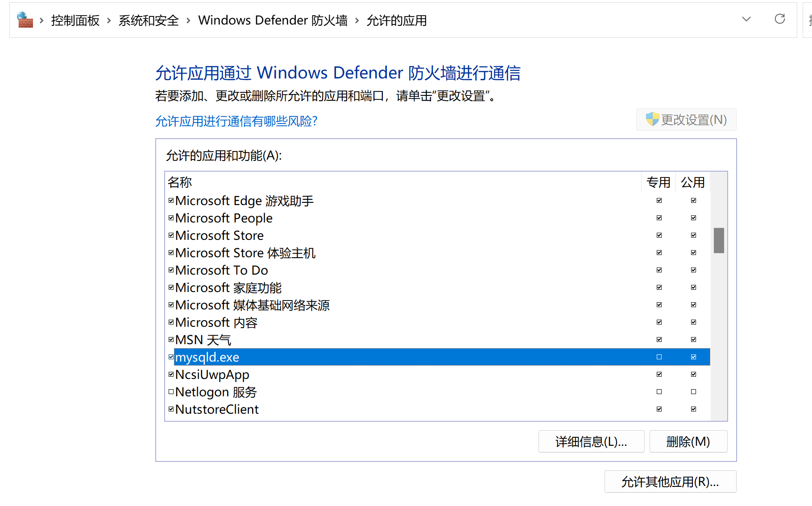This screenshot has width=812, height=506.
Task: Toggle Microsoft To Do 公用 checkbox
Action: [x=693, y=270]
